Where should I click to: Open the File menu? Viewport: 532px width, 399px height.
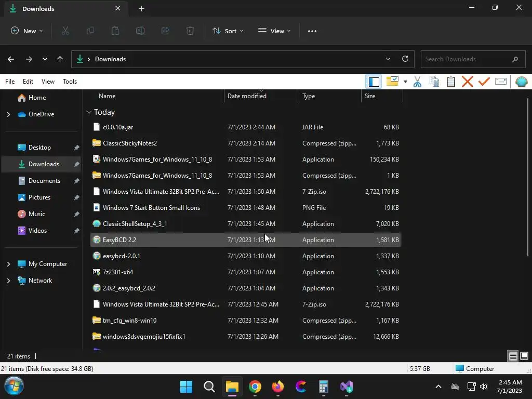click(x=10, y=82)
